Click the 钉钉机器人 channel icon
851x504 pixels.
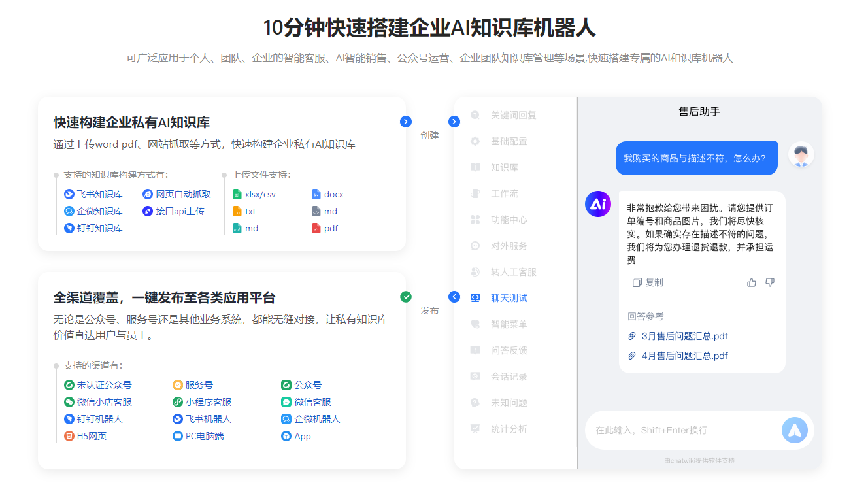coord(69,419)
